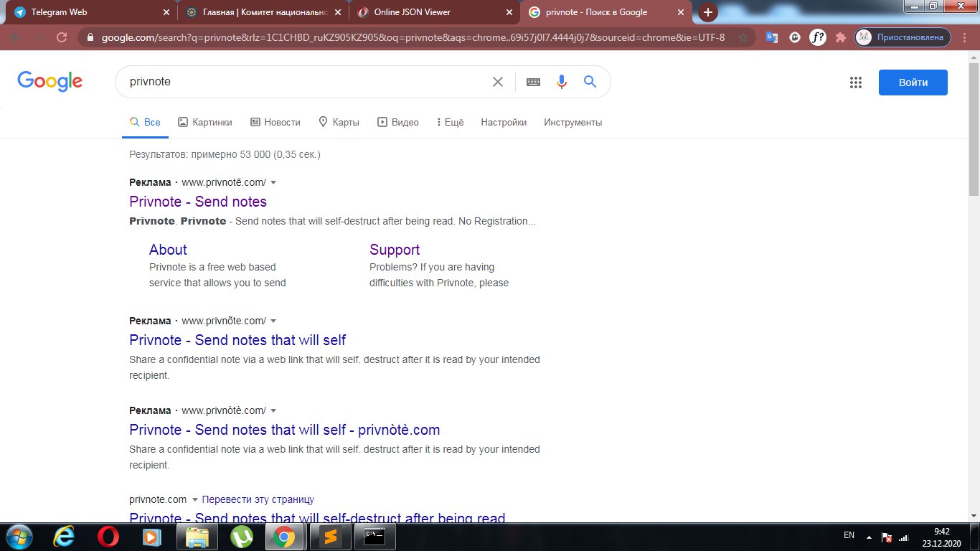Open the 'Privnote - Send notes' ad link
The width and height of the screenshot is (980, 551).
coord(198,202)
